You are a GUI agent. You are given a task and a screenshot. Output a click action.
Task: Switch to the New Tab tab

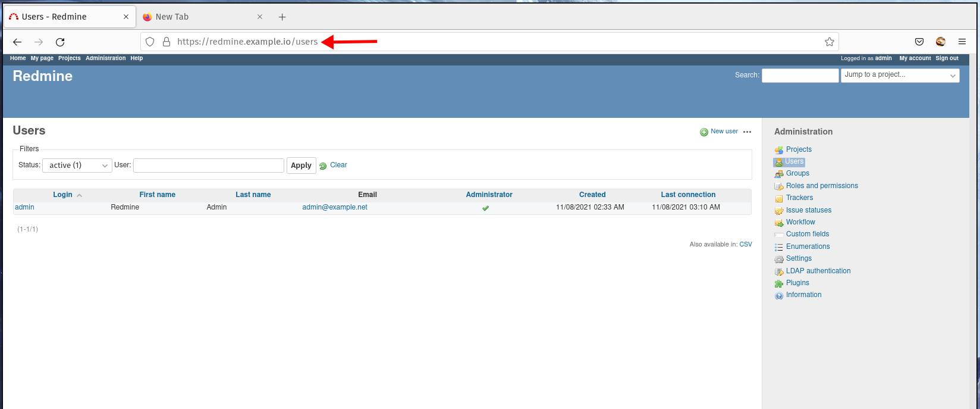(202, 17)
